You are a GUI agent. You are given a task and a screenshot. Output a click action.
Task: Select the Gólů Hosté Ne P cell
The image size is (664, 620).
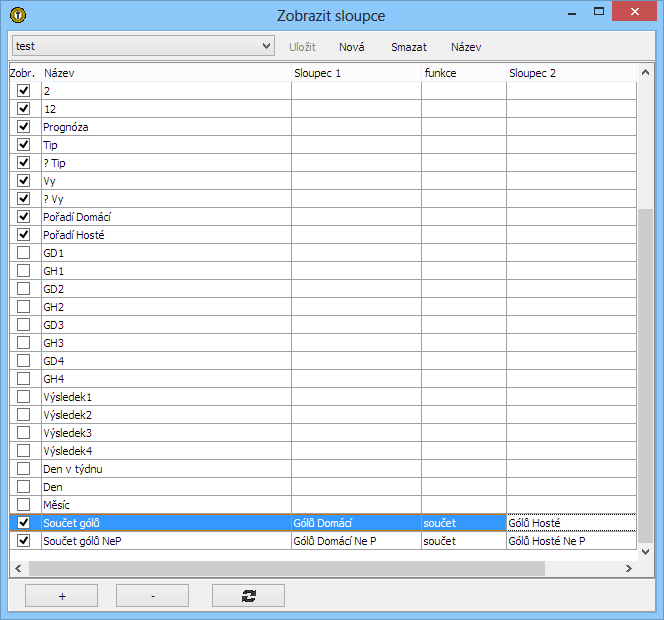click(571, 541)
